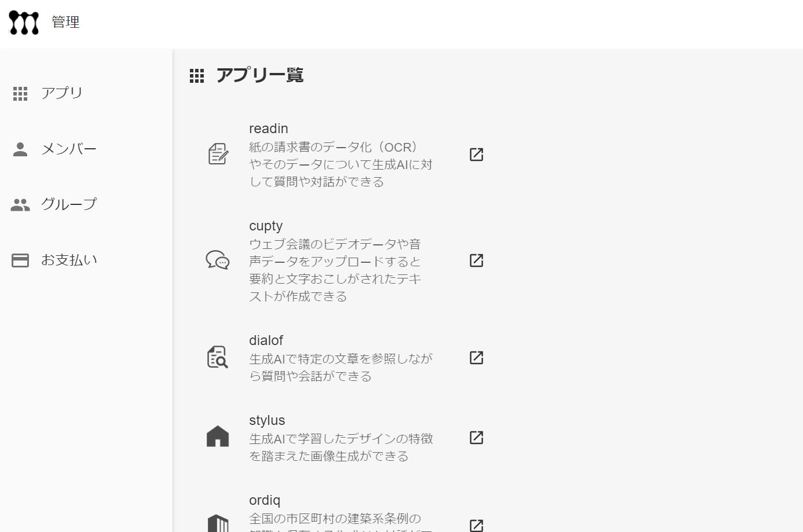The width and height of the screenshot is (803, 532).
Task: Go to the メンバー section in the sidebar
Action: (x=68, y=149)
